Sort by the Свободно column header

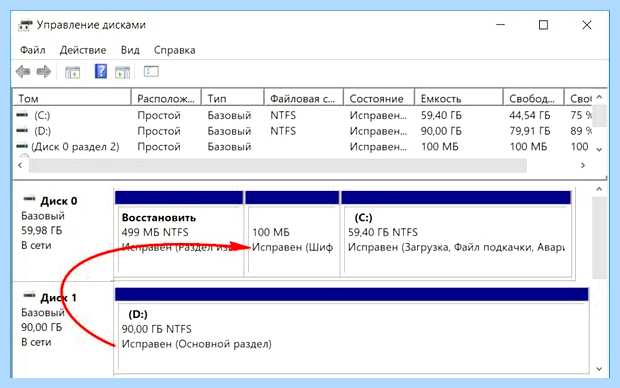click(x=533, y=98)
